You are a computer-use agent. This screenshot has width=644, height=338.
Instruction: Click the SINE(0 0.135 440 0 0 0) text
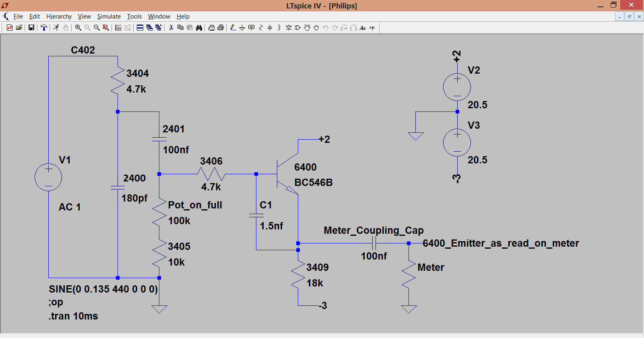(103, 289)
